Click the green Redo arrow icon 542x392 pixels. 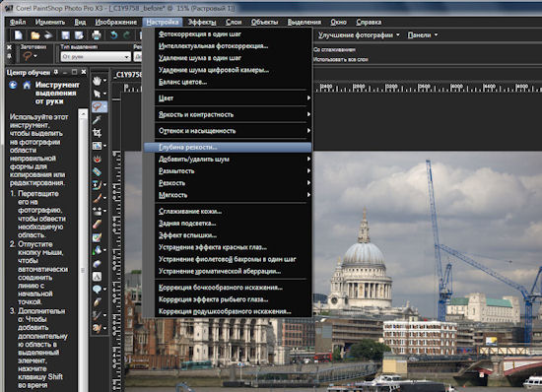coord(127,34)
